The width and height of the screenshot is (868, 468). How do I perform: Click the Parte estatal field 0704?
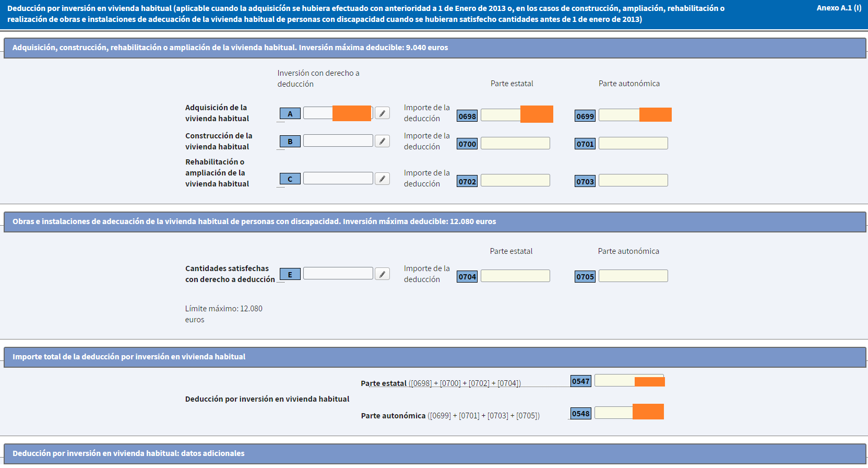515,276
